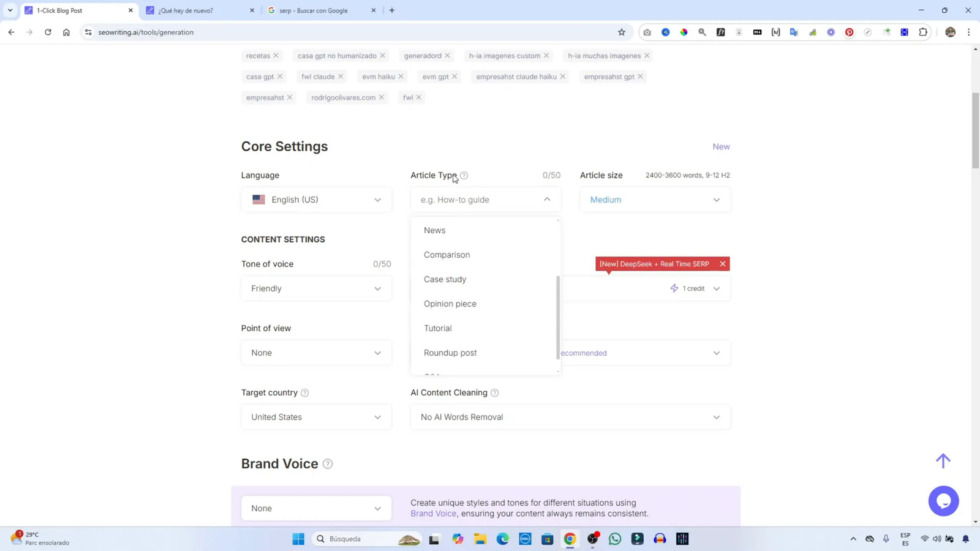Click the Article Type input field
Viewport: 980px width, 551px height.
[x=478, y=200]
